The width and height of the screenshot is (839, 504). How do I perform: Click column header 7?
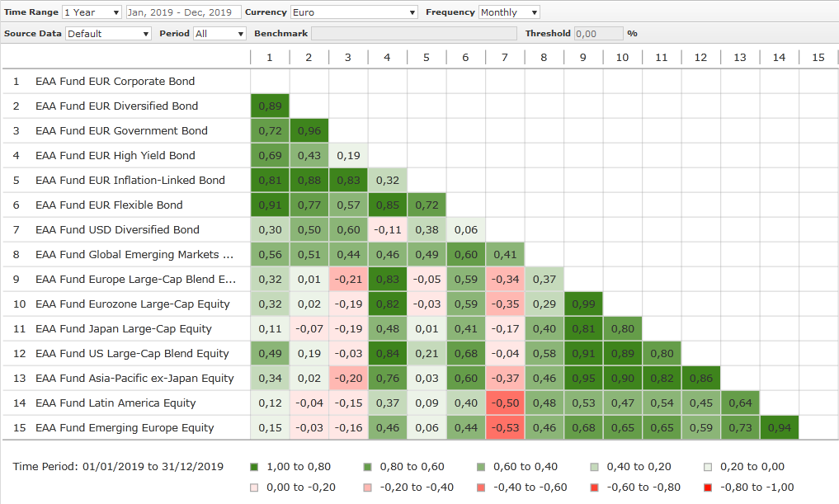coord(505,58)
